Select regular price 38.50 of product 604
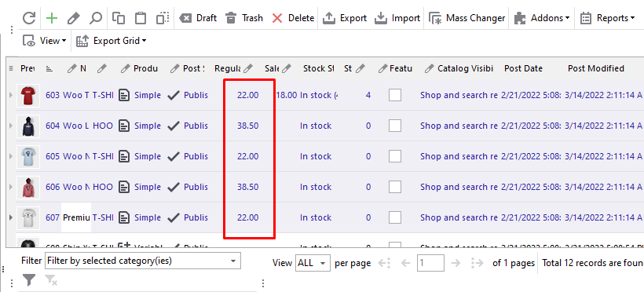 (247, 126)
